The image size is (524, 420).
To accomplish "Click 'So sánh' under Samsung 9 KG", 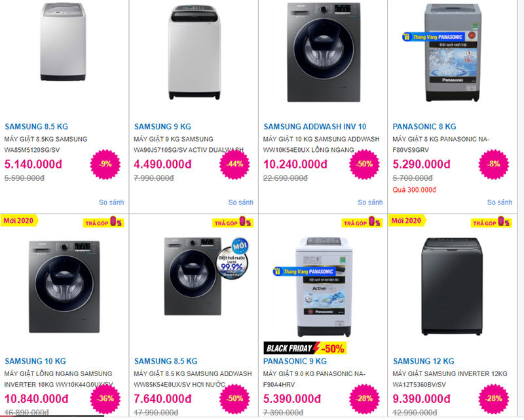I will click(240, 202).
